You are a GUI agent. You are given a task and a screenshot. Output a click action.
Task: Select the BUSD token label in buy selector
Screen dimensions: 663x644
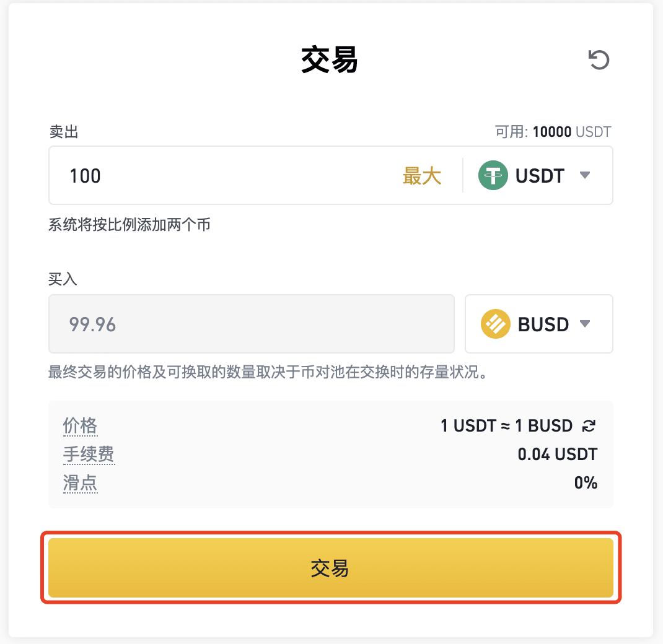pos(543,324)
